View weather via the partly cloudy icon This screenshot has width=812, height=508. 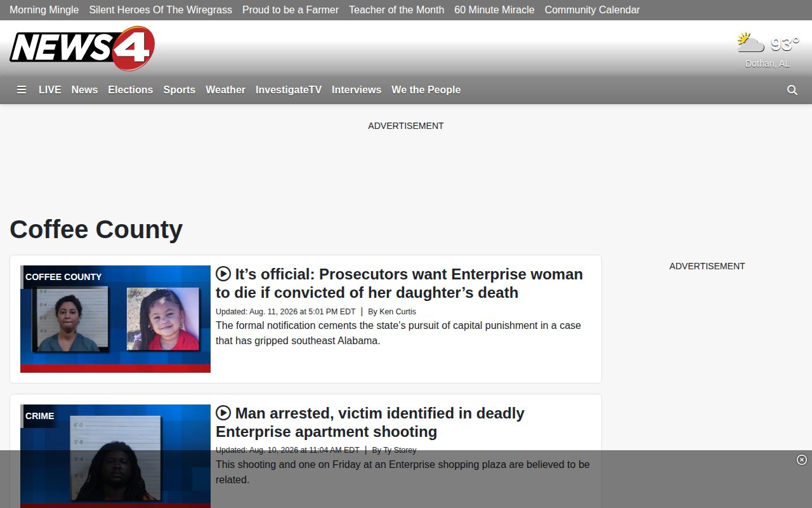tap(750, 43)
